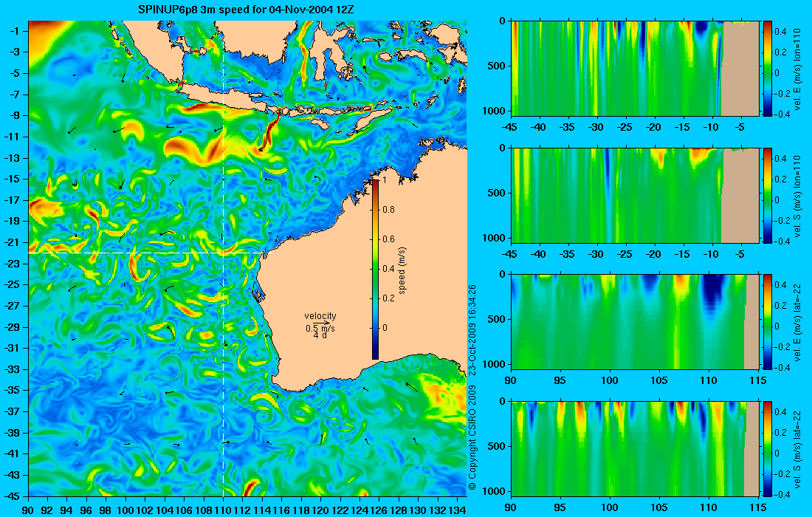Click the vel. E lat=-22 depth section plot
This screenshot has width=812, height=517.
(x=636, y=322)
